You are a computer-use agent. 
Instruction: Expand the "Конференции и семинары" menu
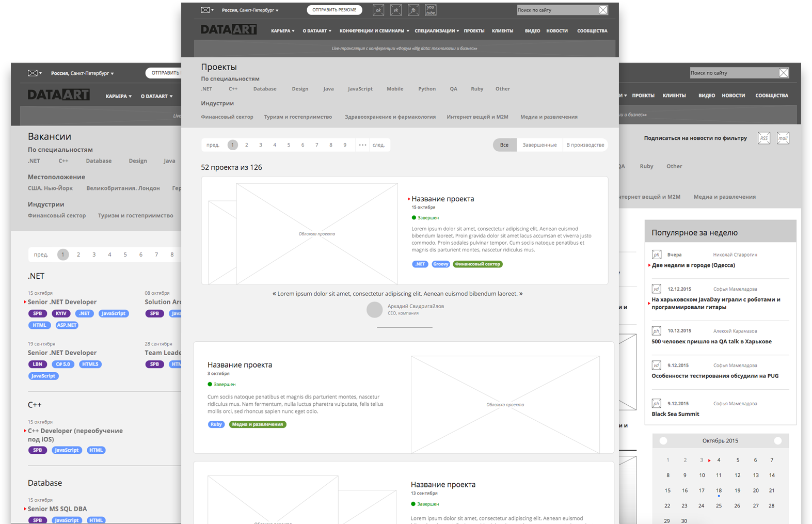pos(374,31)
